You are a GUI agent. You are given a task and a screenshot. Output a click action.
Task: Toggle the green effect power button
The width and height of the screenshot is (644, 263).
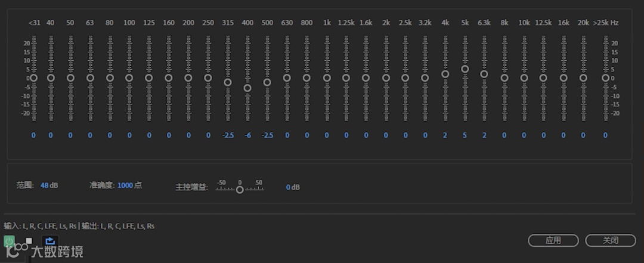click(x=9, y=241)
